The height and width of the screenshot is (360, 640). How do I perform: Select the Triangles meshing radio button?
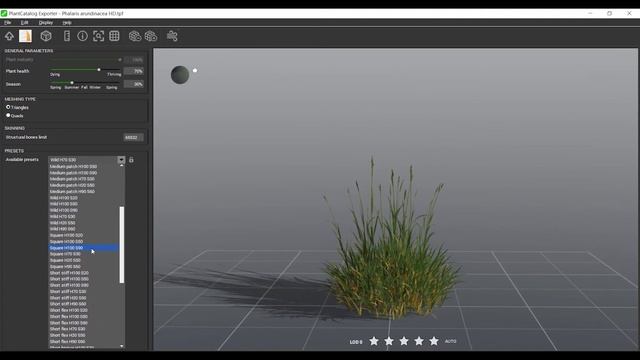8,107
